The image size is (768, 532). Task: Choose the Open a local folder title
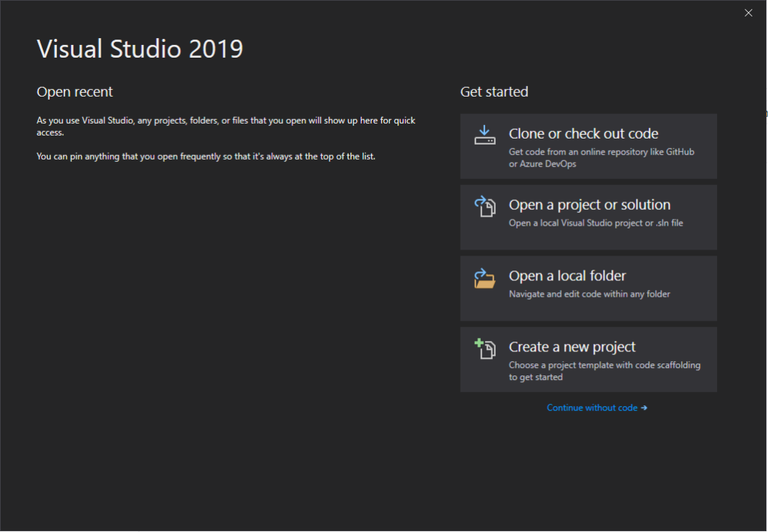click(x=567, y=276)
